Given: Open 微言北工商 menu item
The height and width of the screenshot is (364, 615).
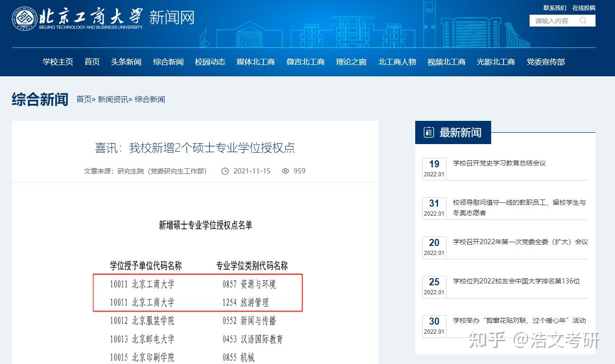Looking at the screenshot, I should [306, 62].
